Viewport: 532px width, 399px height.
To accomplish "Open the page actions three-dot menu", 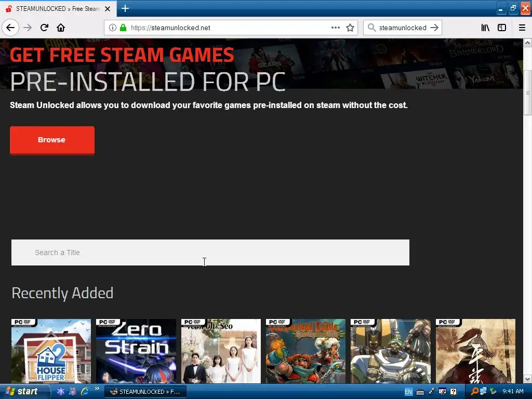I will [335, 28].
